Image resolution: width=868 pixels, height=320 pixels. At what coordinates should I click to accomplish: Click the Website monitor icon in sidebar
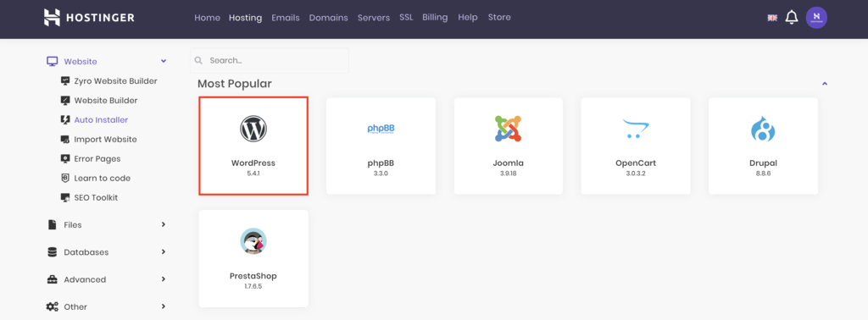pos(52,62)
